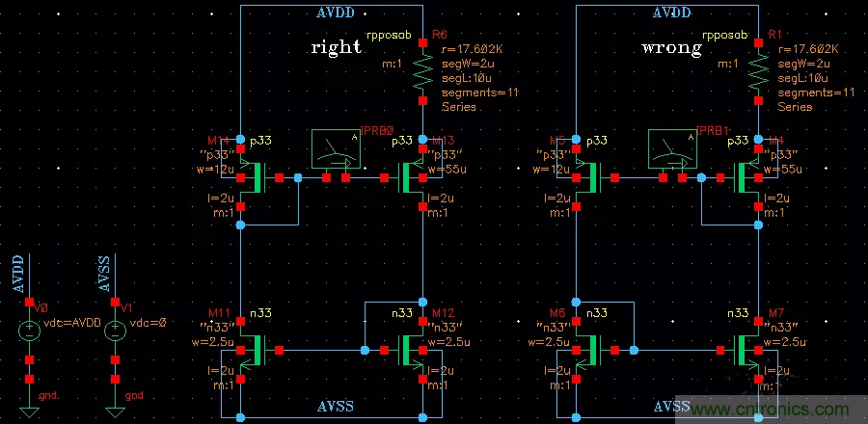Viewport: 868px width, 424px height.
Task: Select the IPRB1 current probe symbol
Action: pyautogui.click(x=672, y=149)
